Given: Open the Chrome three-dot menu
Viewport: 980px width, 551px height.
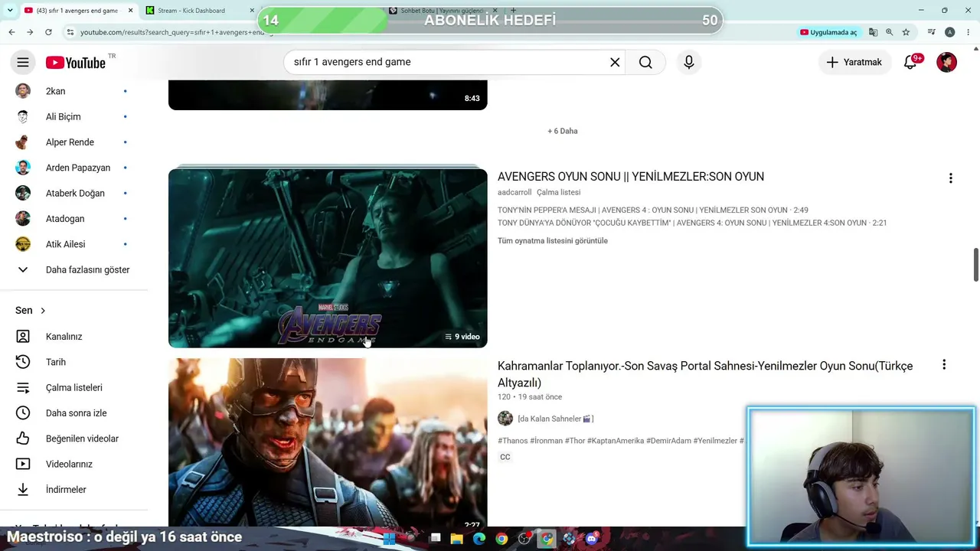Looking at the screenshot, I should point(969,32).
